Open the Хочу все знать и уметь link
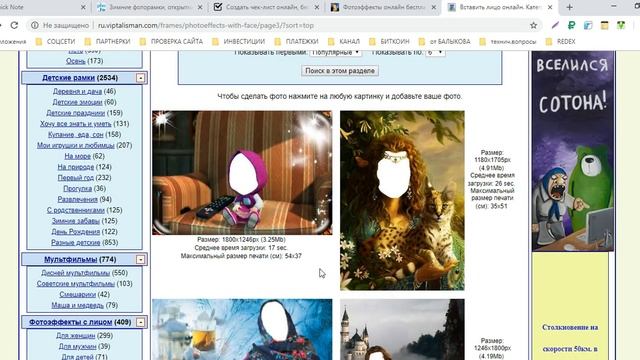This screenshot has height=360, width=640. [x=76, y=123]
